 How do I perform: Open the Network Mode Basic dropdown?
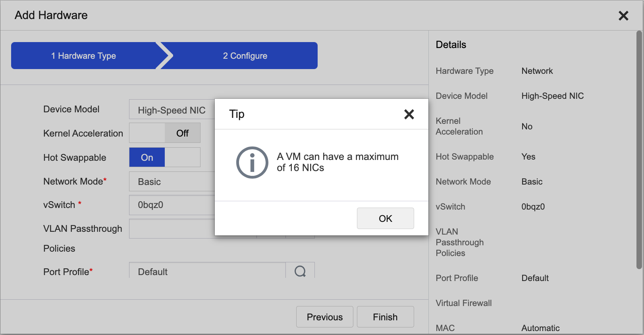tap(172, 182)
